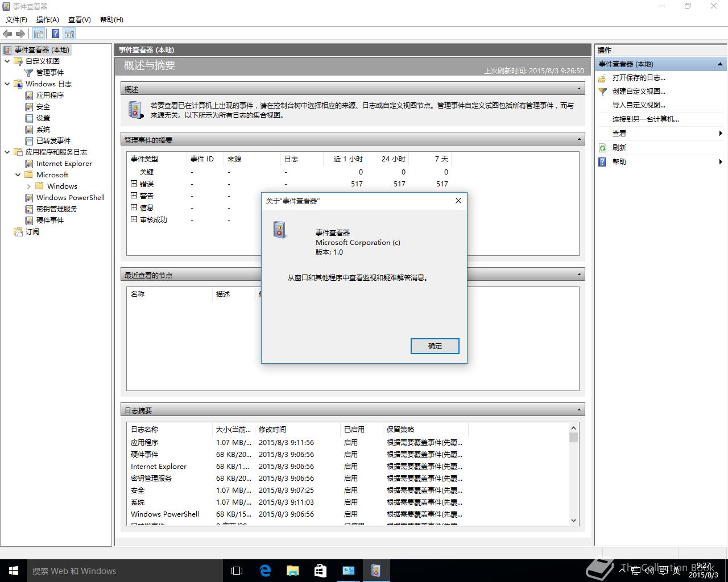Open Windows Store from taskbar
Viewport: 728px width, 582px height.
coord(320,571)
